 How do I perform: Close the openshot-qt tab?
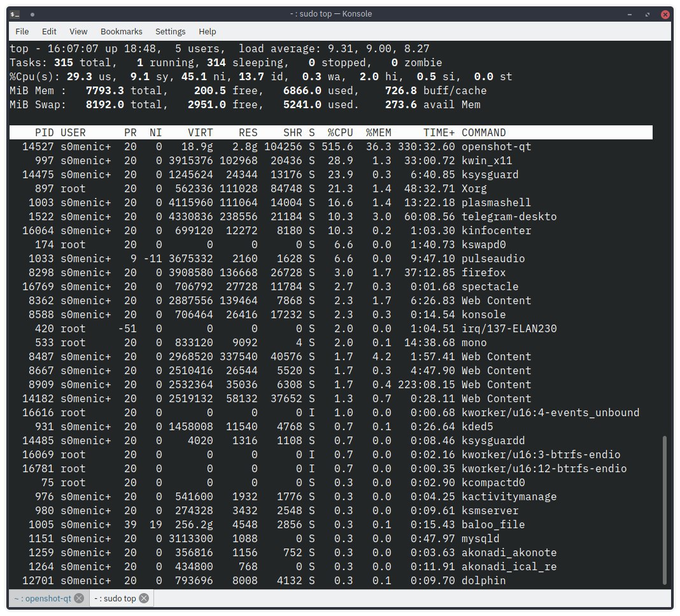click(79, 598)
